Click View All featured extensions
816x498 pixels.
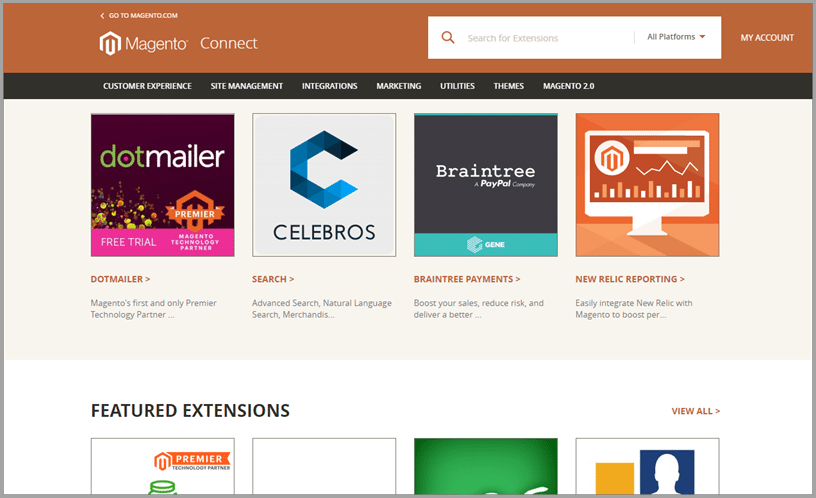[695, 411]
